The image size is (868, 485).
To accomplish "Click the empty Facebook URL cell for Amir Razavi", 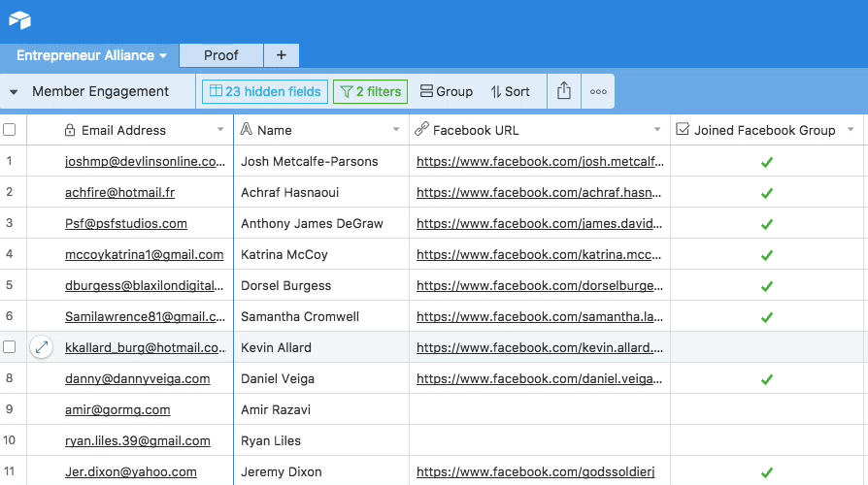I will click(540, 409).
